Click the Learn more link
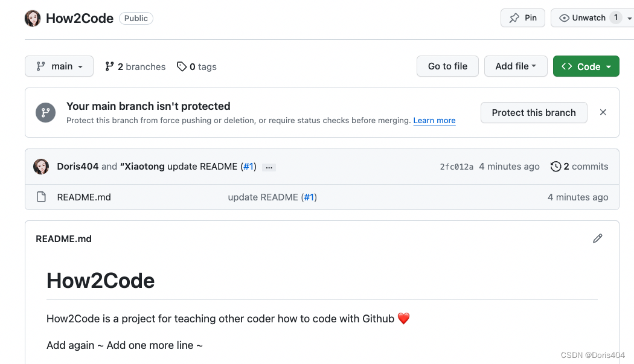 [x=434, y=121]
